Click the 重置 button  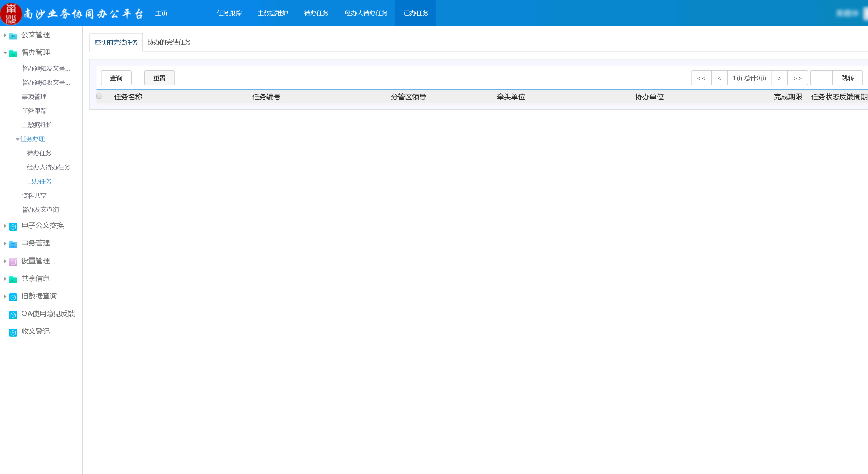click(x=159, y=78)
